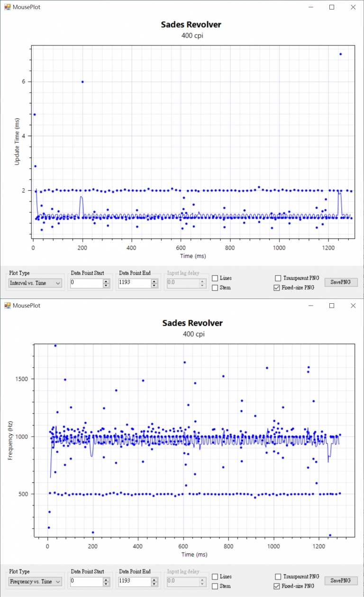
Task: Maximize the bottom MousePlot window
Action: (x=332, y=306)
